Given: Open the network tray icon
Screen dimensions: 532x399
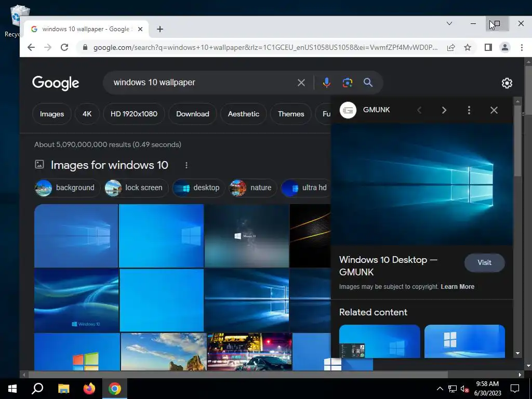Looking at the screenshot, I should click(453, 389).
